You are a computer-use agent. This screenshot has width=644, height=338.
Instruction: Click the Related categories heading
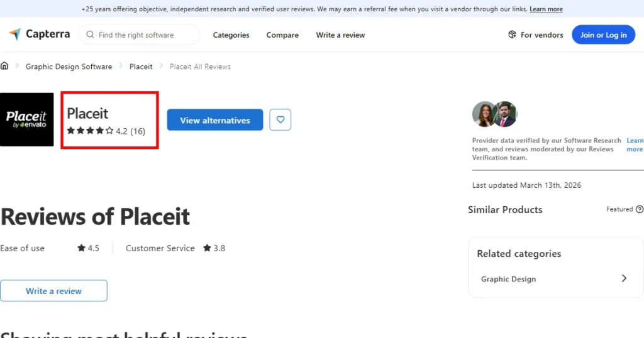519,254
